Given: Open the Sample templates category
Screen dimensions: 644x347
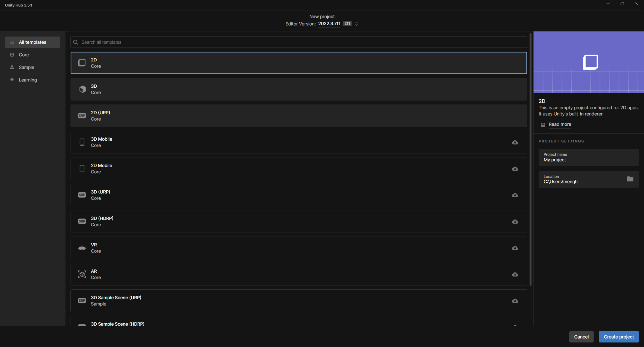Looking at the screenshot, I should (26, 67).
